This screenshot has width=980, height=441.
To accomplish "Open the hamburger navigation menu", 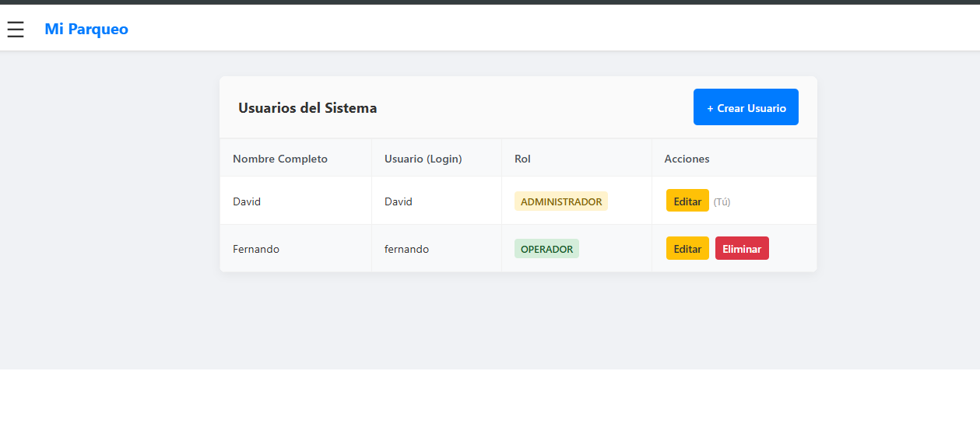I will pyautogui.click(x=16, y=30).
